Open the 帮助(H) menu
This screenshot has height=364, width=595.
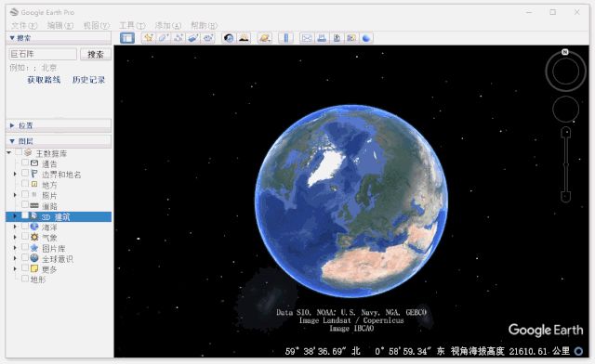point(205,25)
